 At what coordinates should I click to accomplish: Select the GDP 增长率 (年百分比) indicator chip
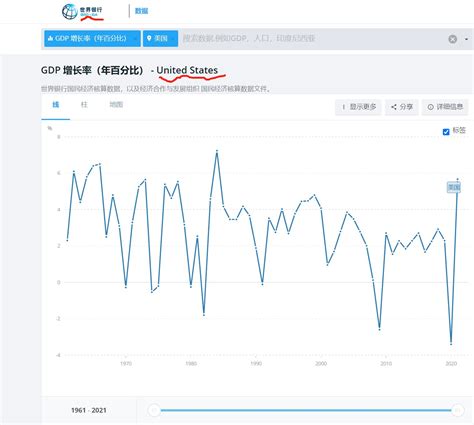pos(92,39)
